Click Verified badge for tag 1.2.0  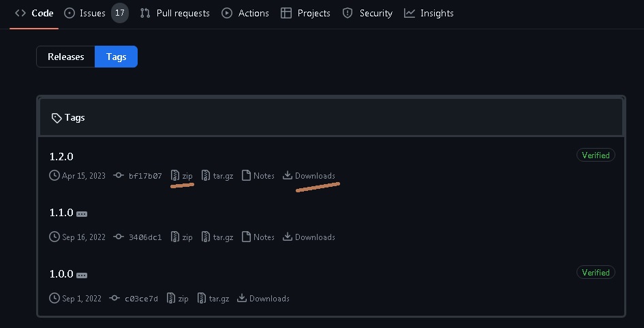click(595, 155)
